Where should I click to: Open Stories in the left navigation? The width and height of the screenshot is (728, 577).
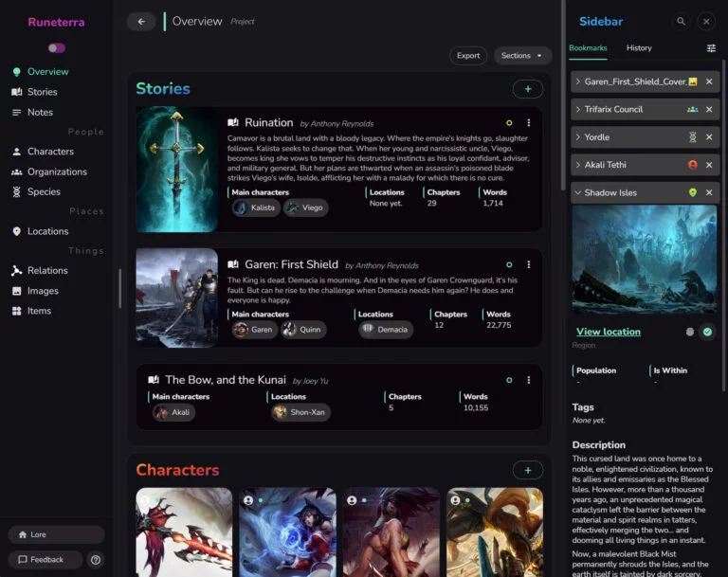42,92
